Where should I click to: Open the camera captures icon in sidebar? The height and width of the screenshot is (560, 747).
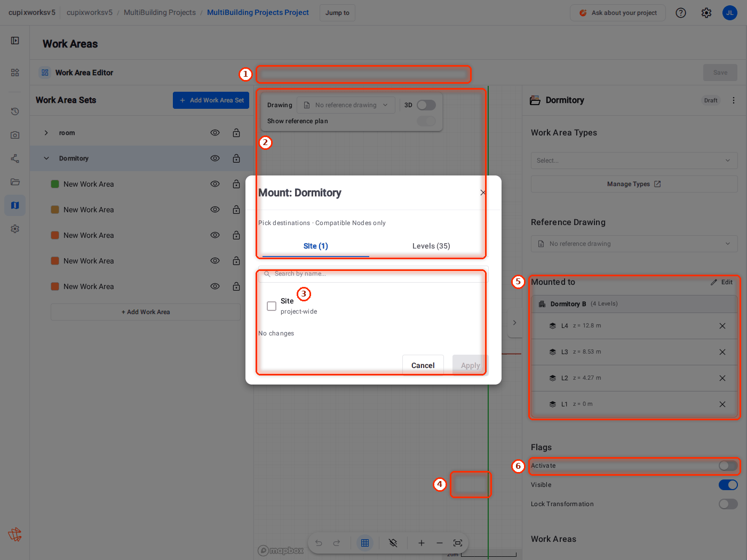coord(15,135)
